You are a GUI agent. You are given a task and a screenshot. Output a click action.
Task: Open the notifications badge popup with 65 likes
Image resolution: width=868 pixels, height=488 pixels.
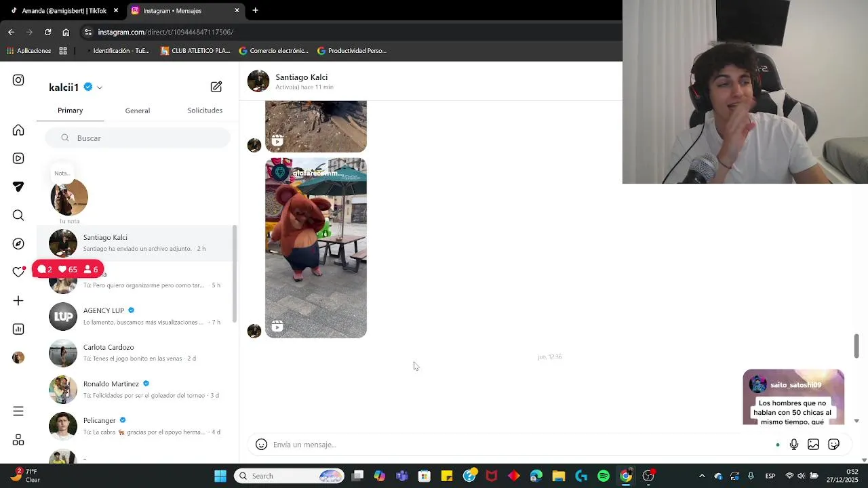click(68, 270)
